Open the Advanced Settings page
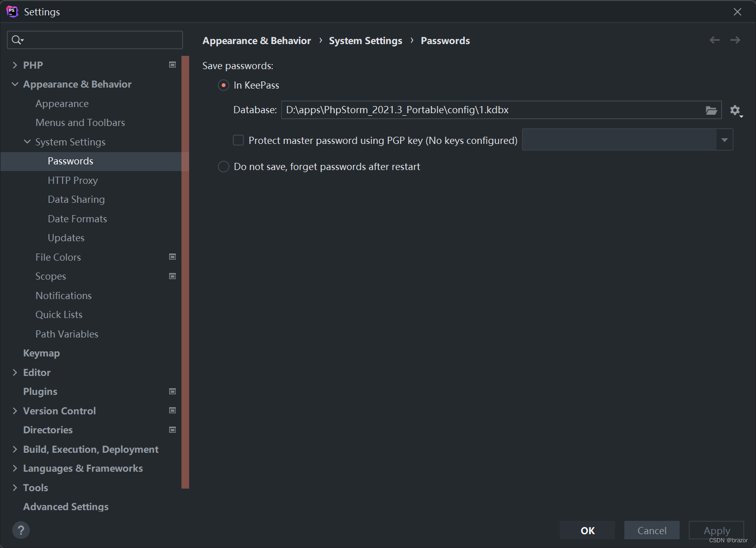The height and width of the screenshot is (548, 756). point(66,507)
